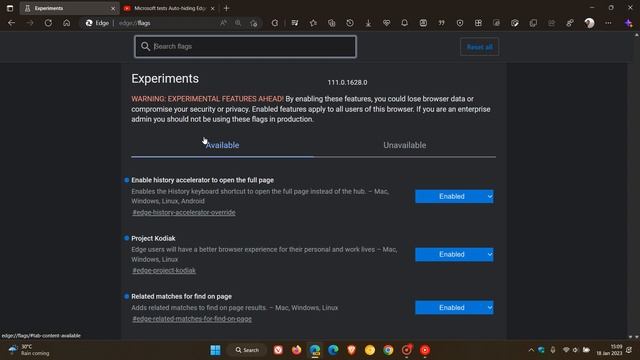This screenshot has width=640, height=360.
Task: Open Project Kodiak Enabled dropdown
Action: pyautogui.click(x=454, y=254)
